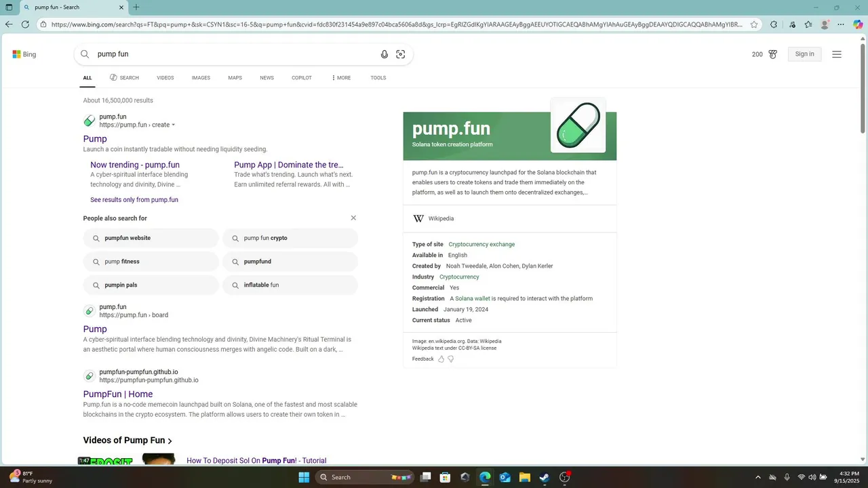The image size is (868, 488).
Task: Dismiss the People also search for panel
Action: pyautogui.click(x=353, y=218)
